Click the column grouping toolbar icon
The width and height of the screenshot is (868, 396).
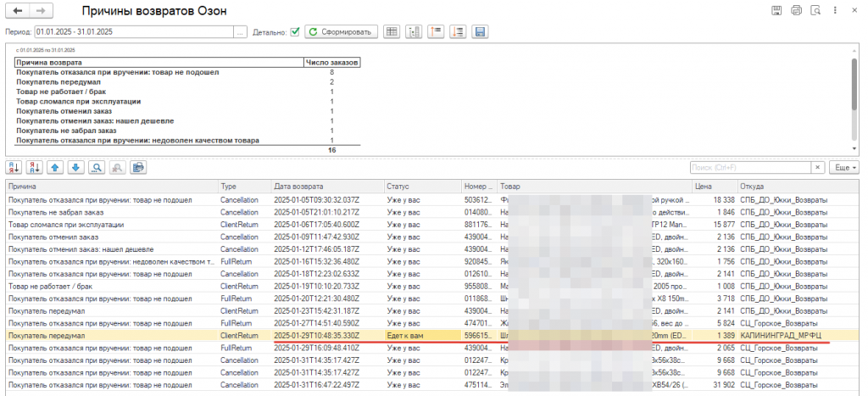(x=414, y=32)
